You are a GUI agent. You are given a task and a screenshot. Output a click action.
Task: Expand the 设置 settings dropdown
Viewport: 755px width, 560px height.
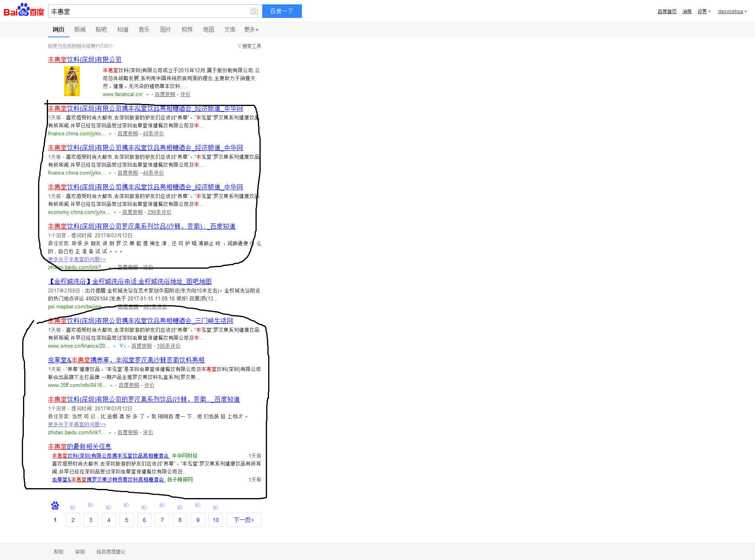(704, 12)
